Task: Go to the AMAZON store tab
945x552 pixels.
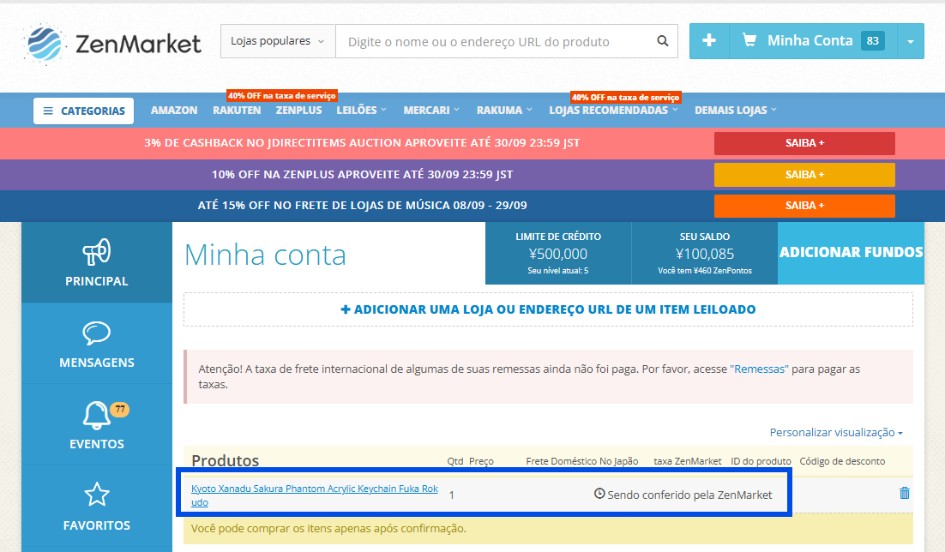Action: [x=174, y=110]
